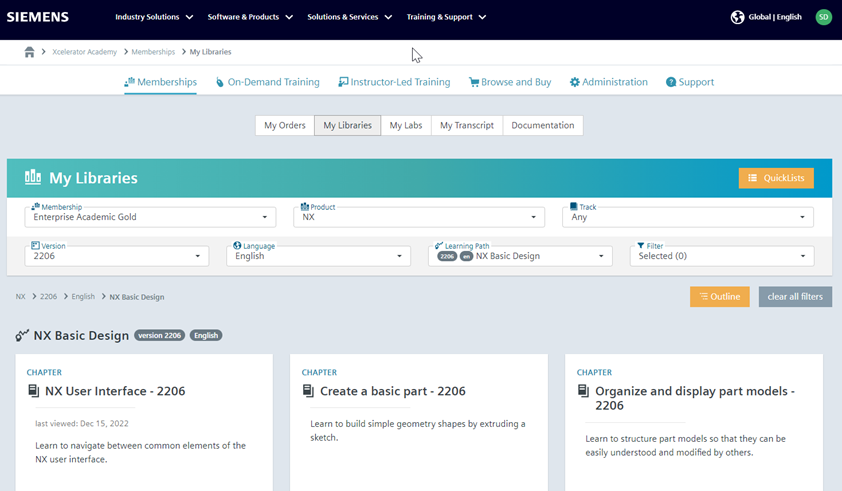The width and height of the screenshot is (842, 491).
Task: Click the Create a basic part chapter icon
Action: click(x=308, y=391)
